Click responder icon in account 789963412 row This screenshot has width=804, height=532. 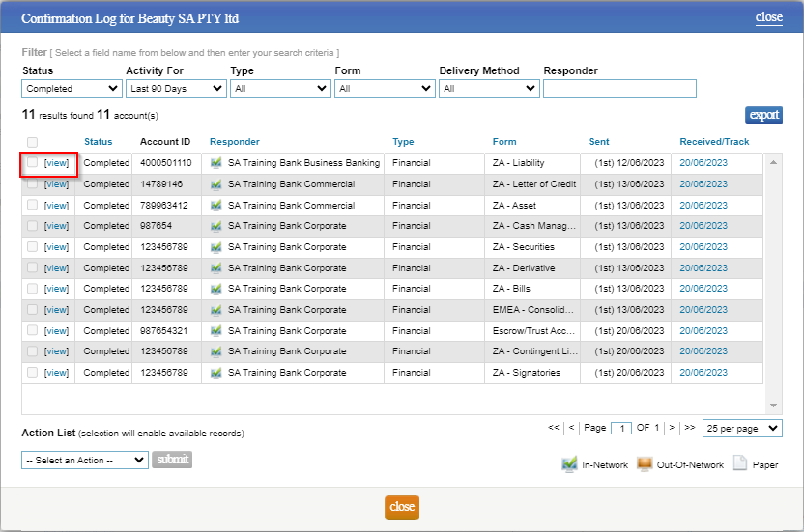click(216, 206)
